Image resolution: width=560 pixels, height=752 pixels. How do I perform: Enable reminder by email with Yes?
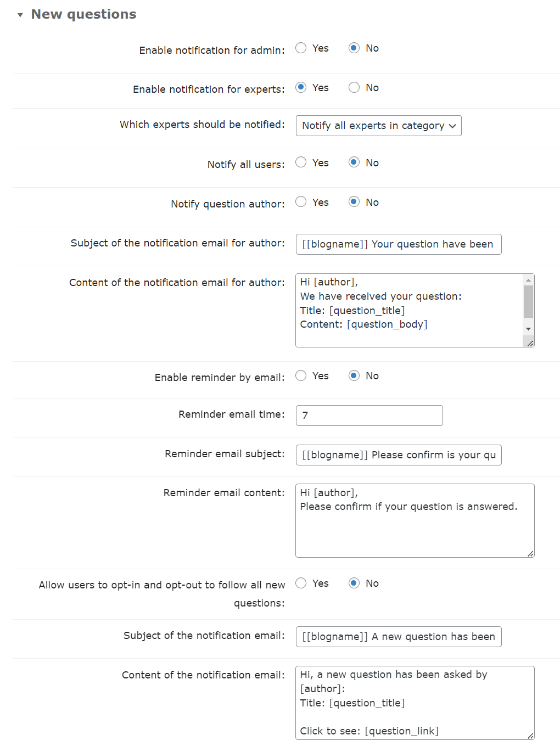tap(301, 376)
